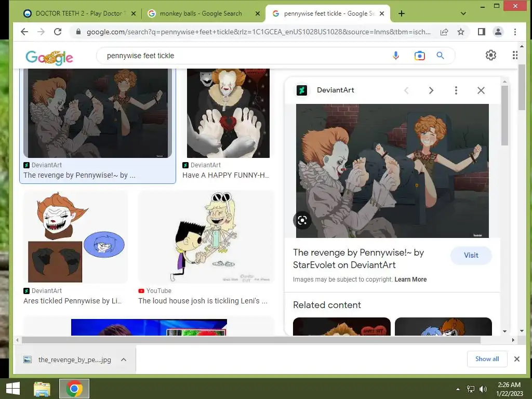Open 'The revenge by Pennywise!~ by StarEvolet' title
Screen dimensions: 532x399
click(x=358, y=259)
